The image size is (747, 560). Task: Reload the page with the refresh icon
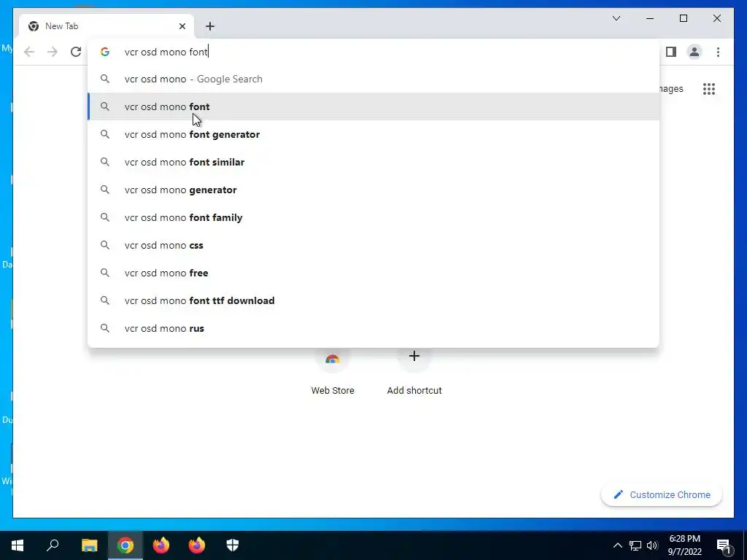[x=76, y=52]
